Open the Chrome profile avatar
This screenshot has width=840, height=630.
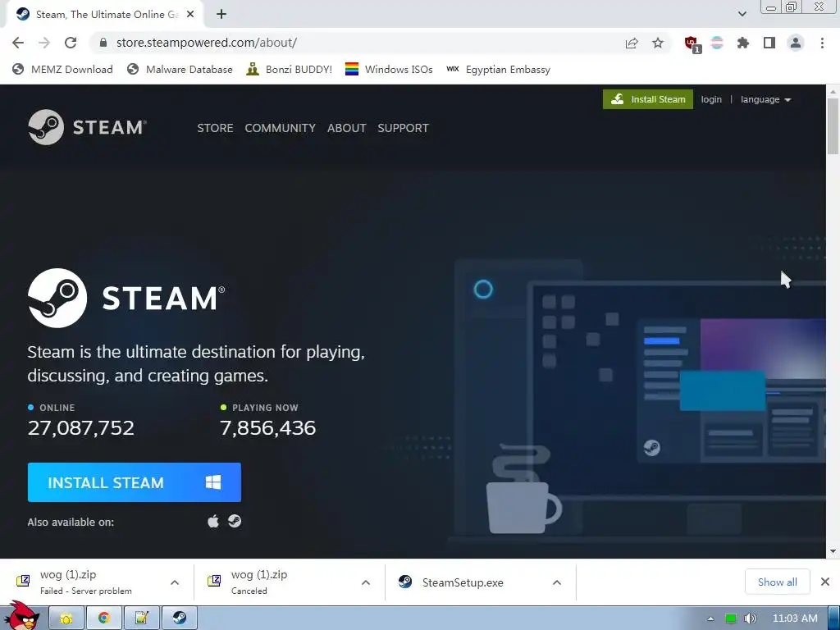coord(796,43)
